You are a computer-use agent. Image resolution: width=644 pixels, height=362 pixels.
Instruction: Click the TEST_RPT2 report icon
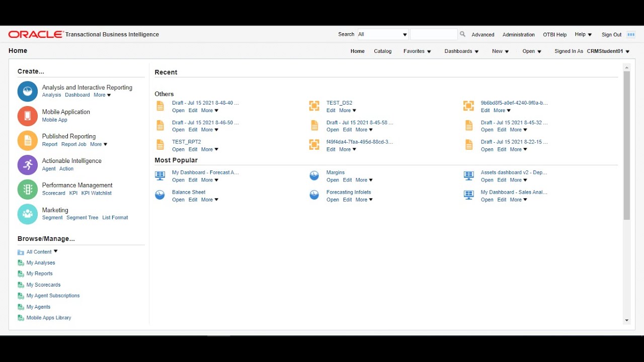pos(160,145)
